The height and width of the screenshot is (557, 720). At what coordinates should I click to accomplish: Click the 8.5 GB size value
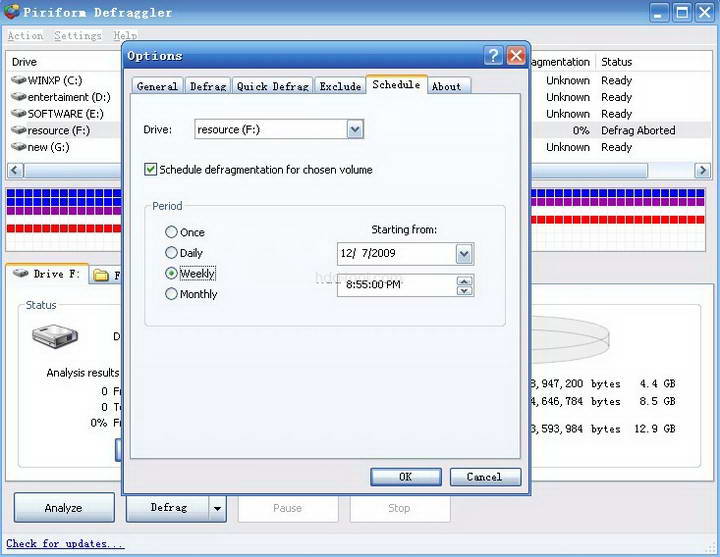point(657,401)
